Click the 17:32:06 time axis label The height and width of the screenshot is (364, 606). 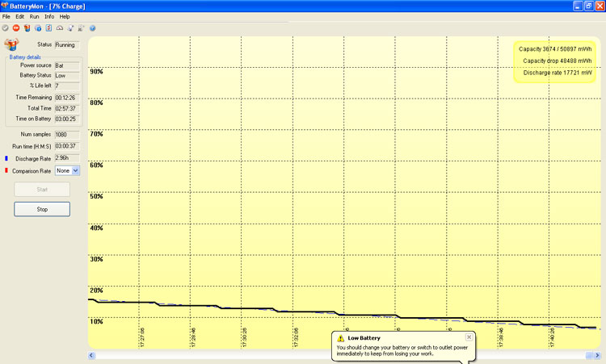296,337
